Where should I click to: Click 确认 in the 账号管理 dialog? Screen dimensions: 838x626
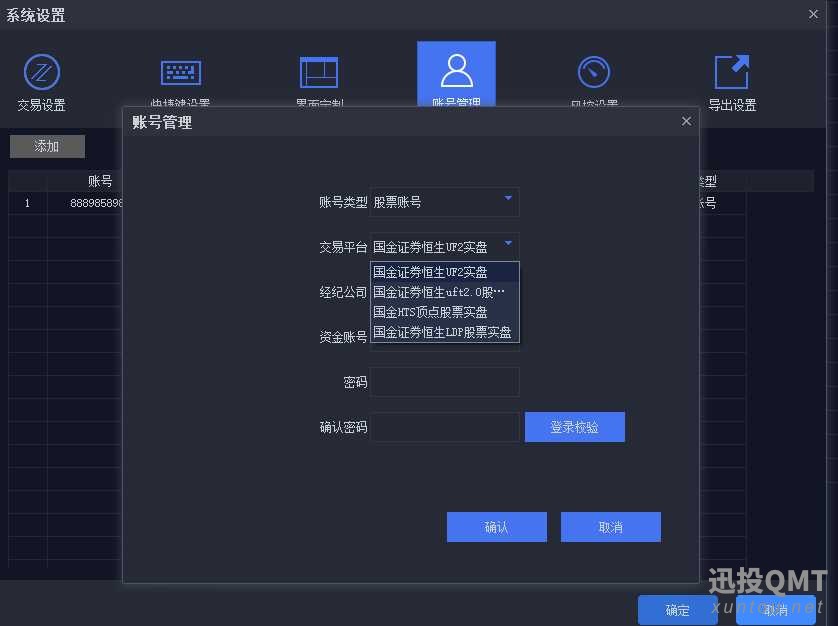(496, 527)
